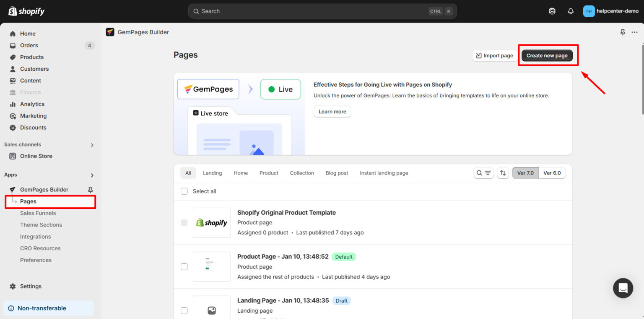Open Learn more about going live

pos(332,111)
